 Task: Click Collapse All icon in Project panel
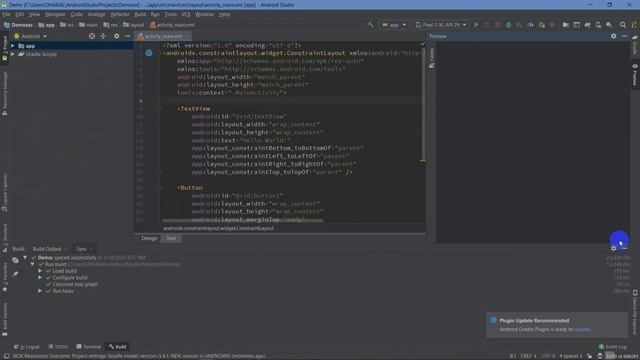click(x=103, y=36)
